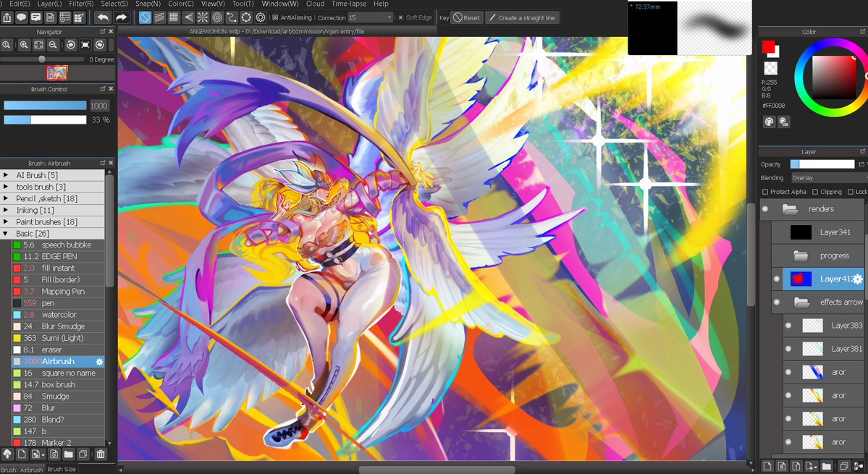Open the Select(S) menu
This screenshot has width=868, height=474.
[114, 4]
